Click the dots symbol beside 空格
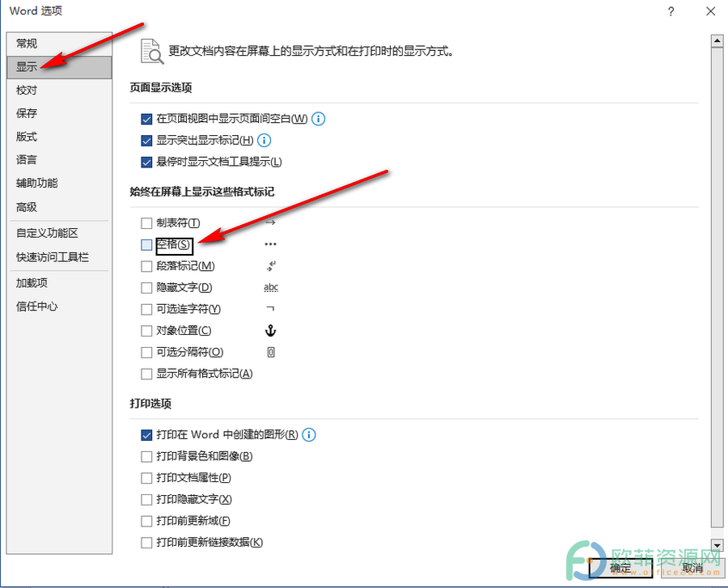This screenshot has height=588, width=728. (x=271, y=244)
